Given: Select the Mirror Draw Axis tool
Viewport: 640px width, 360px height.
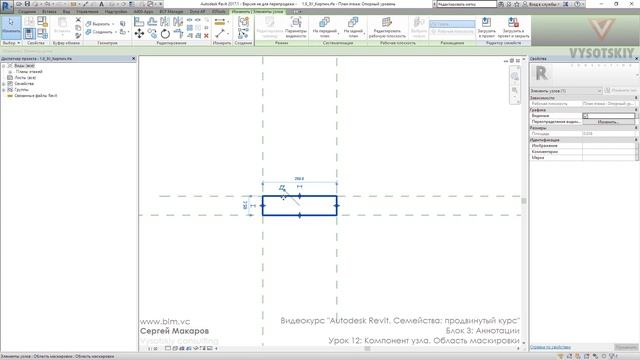Looking at the screenshot, I should pyautogui.click(x=178, y=22).
